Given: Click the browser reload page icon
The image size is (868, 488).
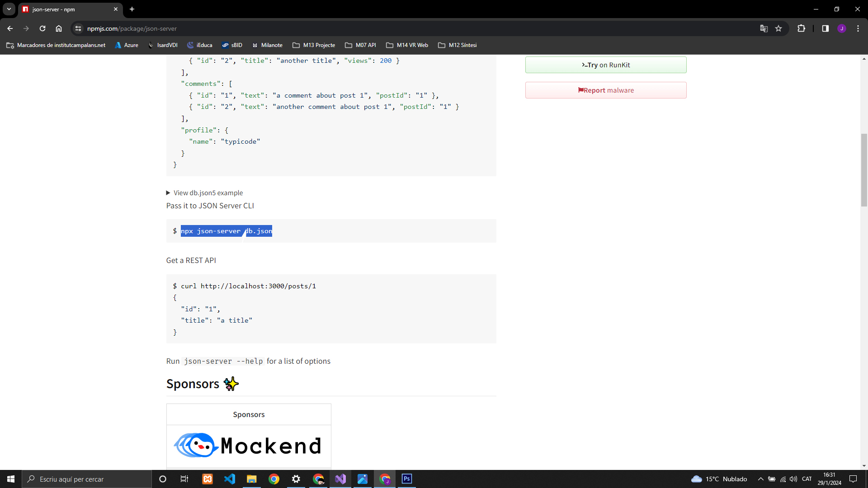Looking at the screenshot, I should 42,28.
